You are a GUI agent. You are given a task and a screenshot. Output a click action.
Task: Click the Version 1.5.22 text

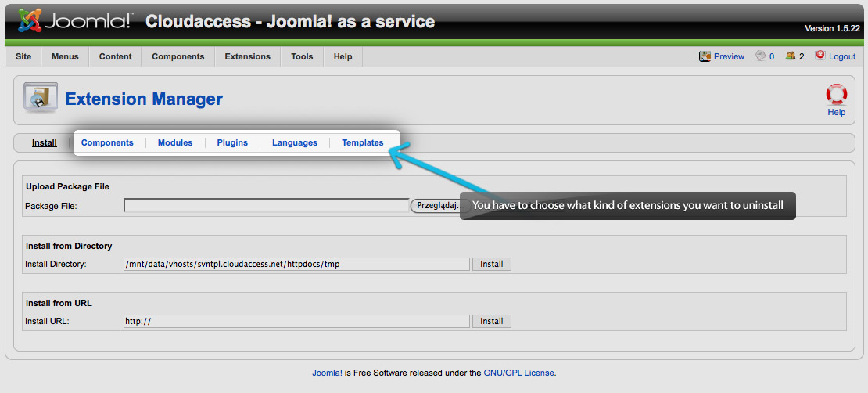click(x=831, y=28)
